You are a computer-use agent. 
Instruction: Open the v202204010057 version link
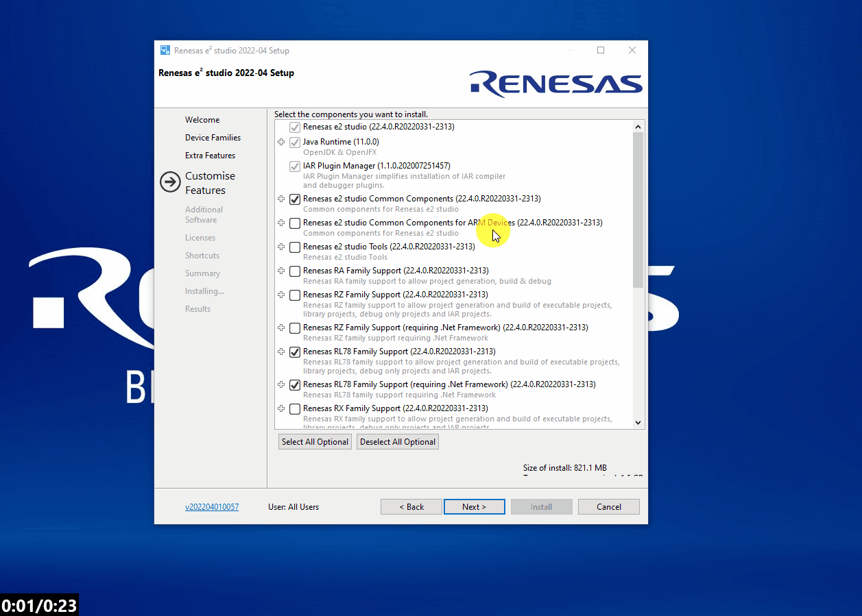(212, 507)
